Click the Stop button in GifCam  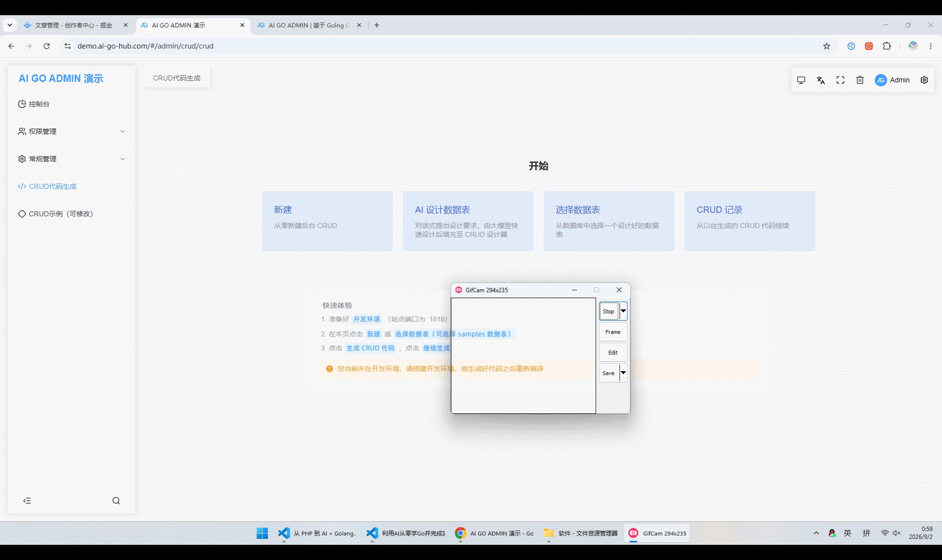point(608,311)
